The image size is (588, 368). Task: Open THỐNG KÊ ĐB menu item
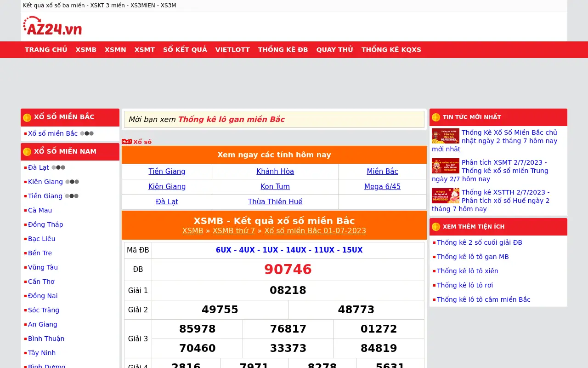point(283,50)
